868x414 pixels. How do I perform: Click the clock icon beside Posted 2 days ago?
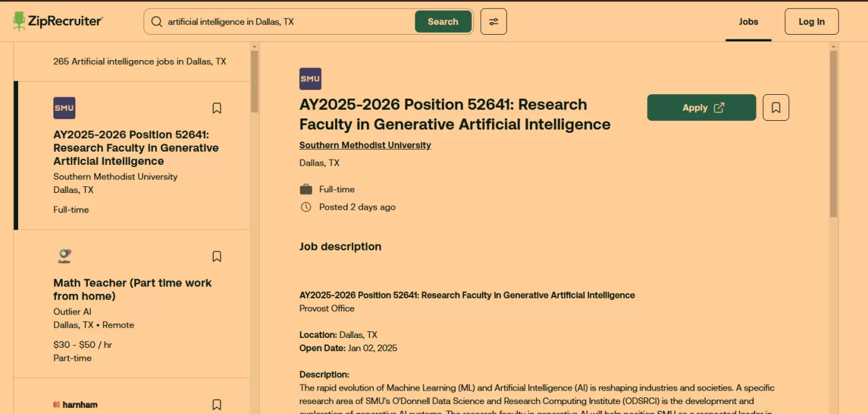306,207
